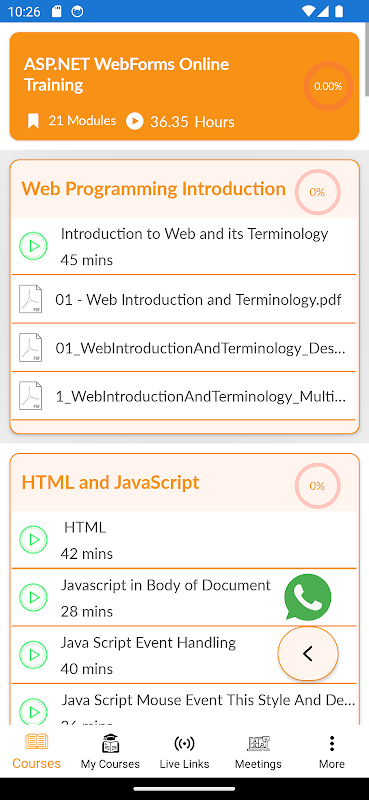Expand the HTML and JavaScript module header
The height and width of the screenshot is (800, 369).
pos(184,483)
